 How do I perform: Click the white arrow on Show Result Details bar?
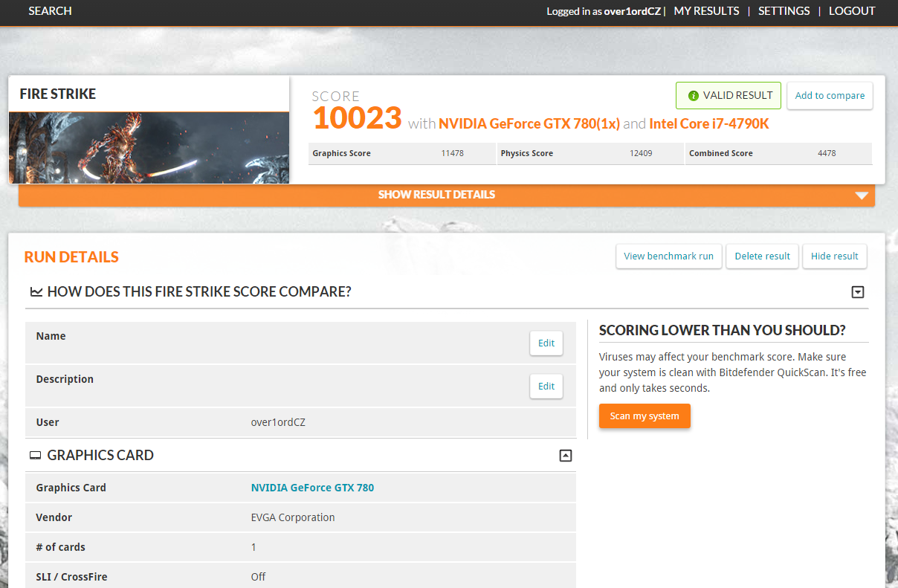(x=862, y=196)
